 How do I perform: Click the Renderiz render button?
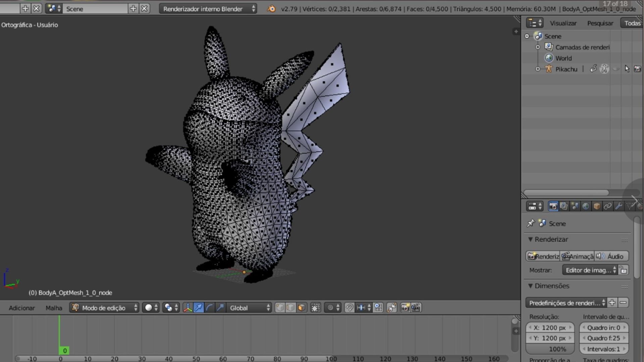(543, 256)
